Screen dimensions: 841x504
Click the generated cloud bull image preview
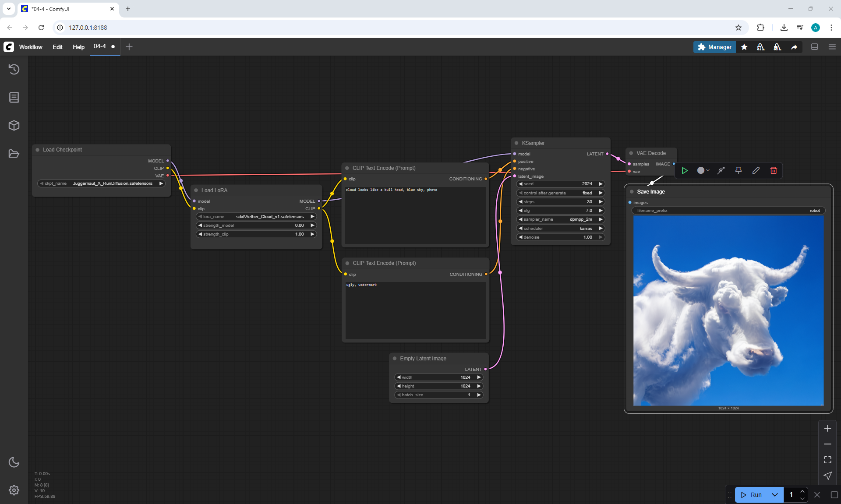click(x=728, y=310)
